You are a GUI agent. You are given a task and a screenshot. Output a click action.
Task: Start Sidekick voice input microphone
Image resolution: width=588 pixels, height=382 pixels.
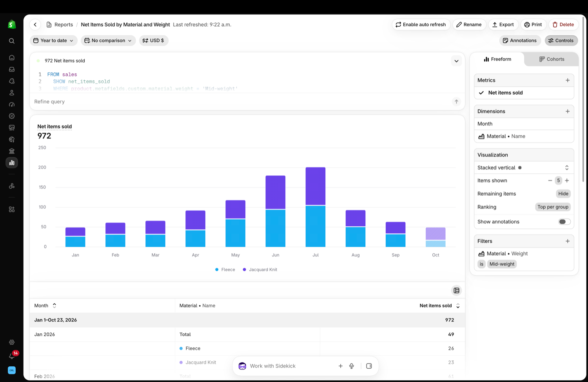(352, 366)
